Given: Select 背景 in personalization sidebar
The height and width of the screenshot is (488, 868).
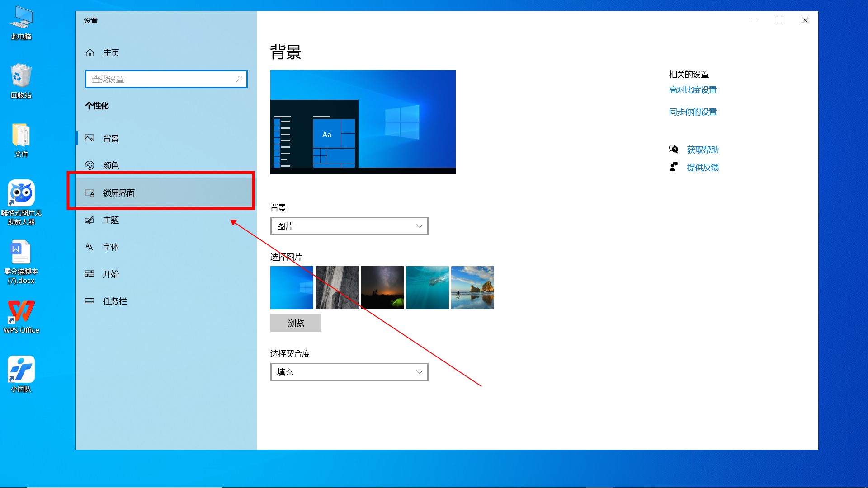Looking at the screenshot, I should click(166, 138).
